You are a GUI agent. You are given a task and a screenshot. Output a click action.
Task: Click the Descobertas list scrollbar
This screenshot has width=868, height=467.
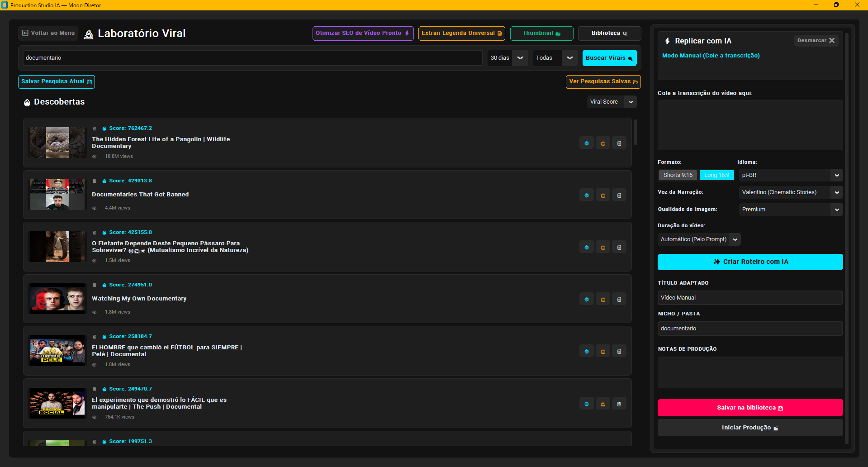coord(635,132)
